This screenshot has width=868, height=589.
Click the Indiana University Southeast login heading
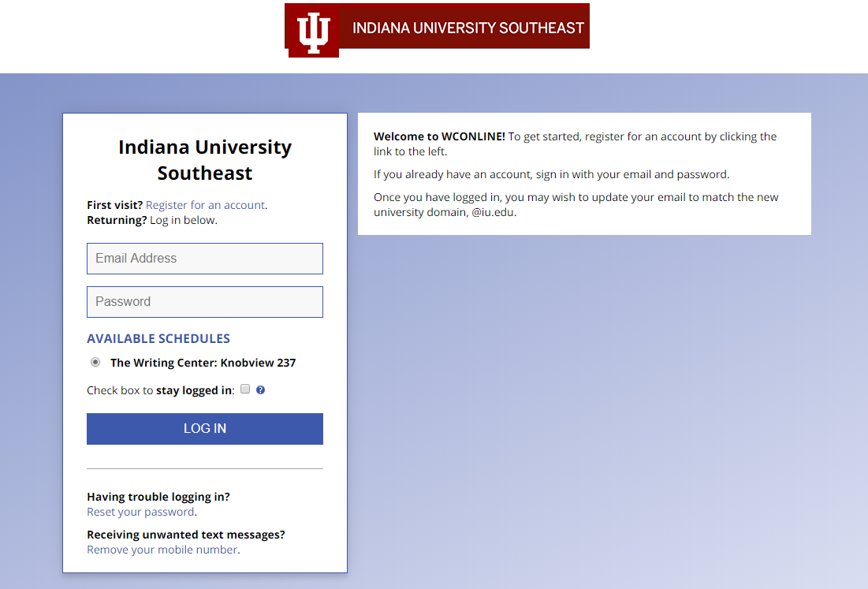(205, 160)
